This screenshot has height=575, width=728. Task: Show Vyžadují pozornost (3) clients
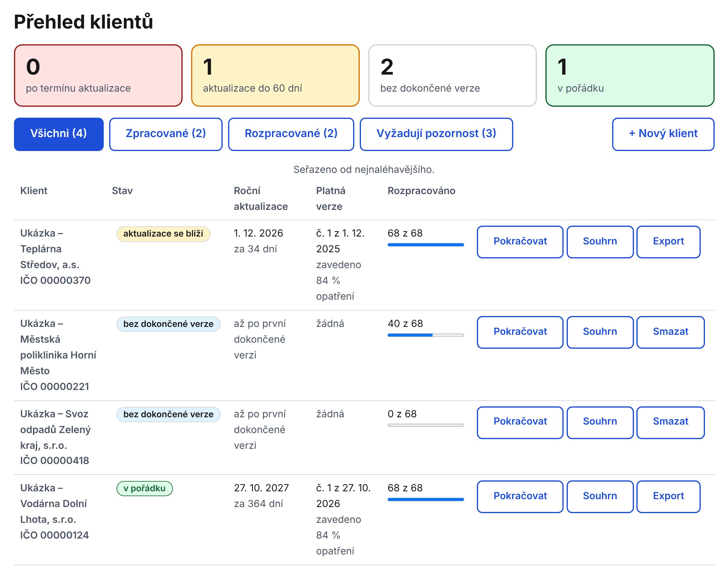coord(436,134)
